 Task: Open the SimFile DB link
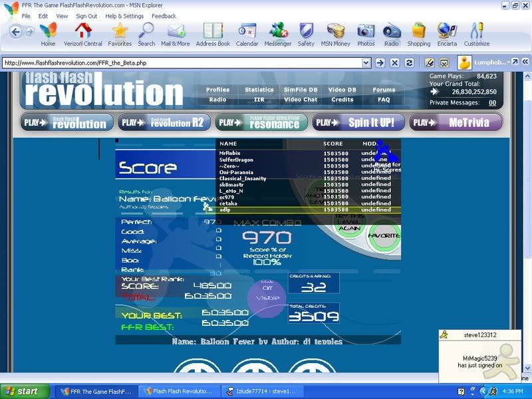pos(301,90)
